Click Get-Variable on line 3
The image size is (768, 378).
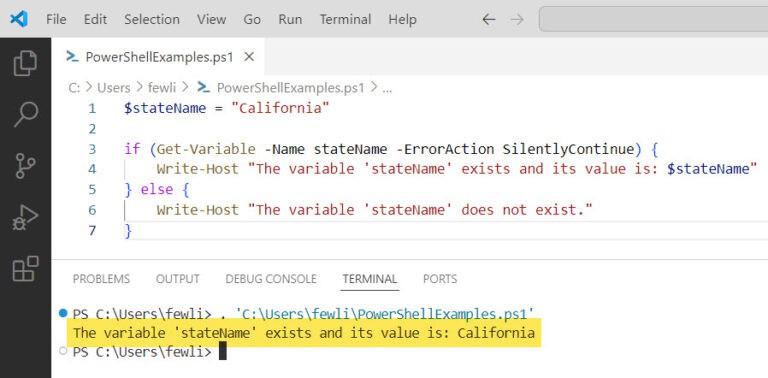pos(206,149)
